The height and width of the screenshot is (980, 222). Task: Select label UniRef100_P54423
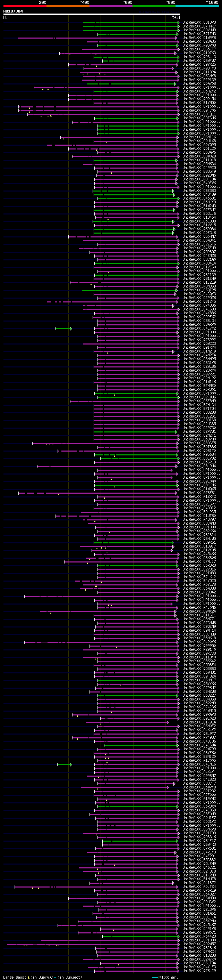199,936
